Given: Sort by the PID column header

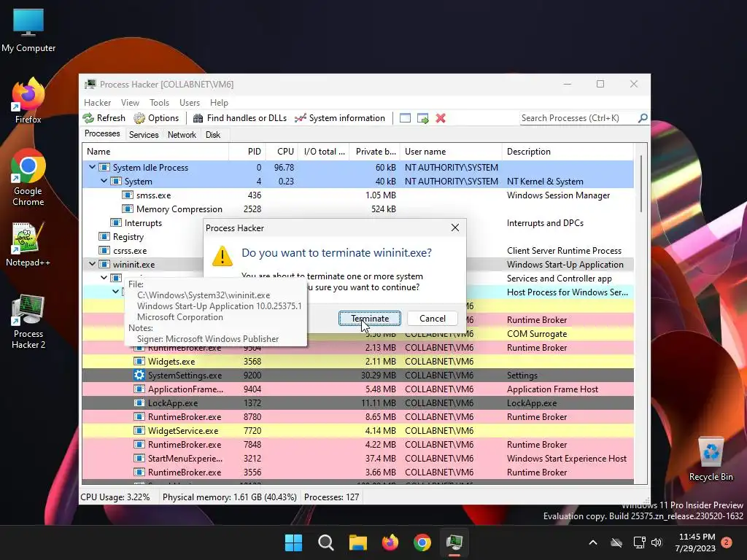Looking at the screenshot, I should (247, 152).
